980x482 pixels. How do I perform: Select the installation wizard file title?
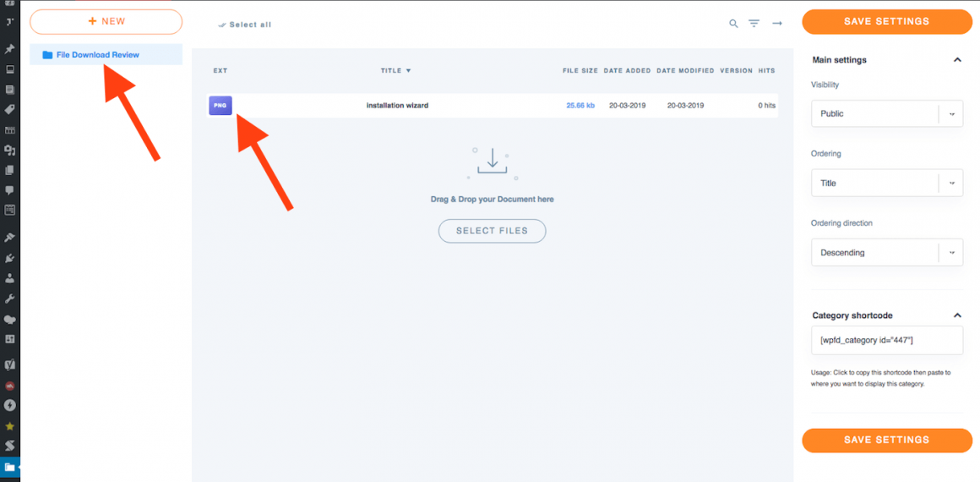coord(397,106)
